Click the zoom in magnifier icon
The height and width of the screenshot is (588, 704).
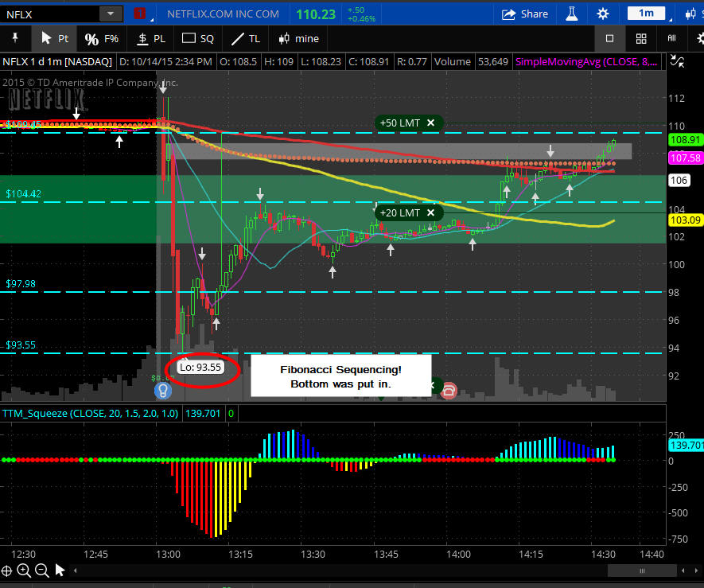pos(25,570)
